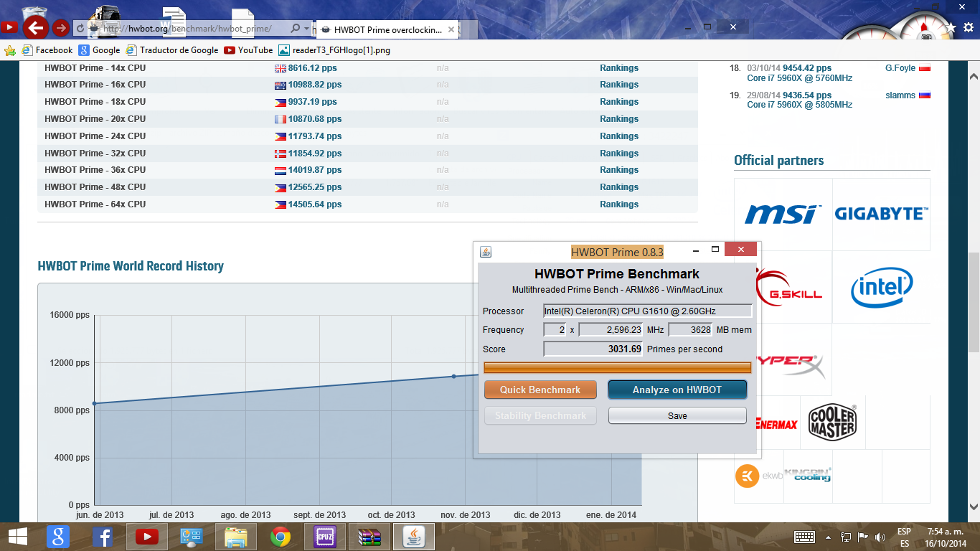Click the HWBOT Prime - 48x CPU row label
The height and width of the screenshot is (551, 980).
pyautogui.click(x=95, y=187)
